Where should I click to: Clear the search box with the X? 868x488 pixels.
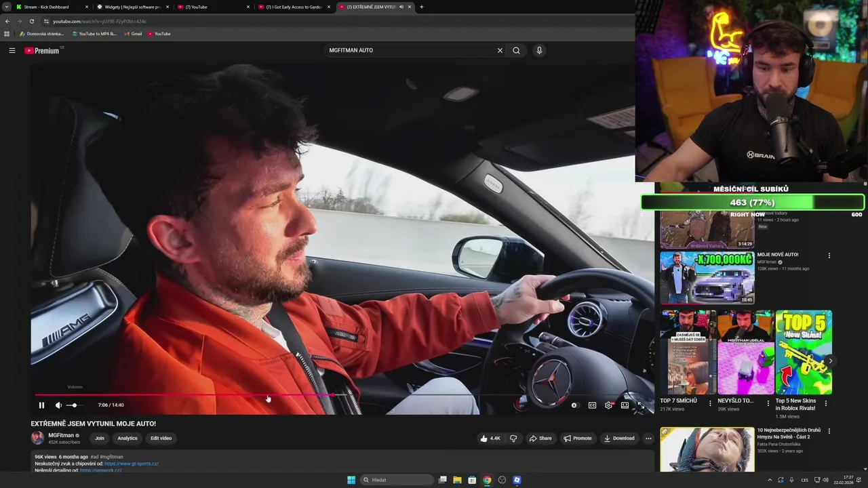pos(500,50)
